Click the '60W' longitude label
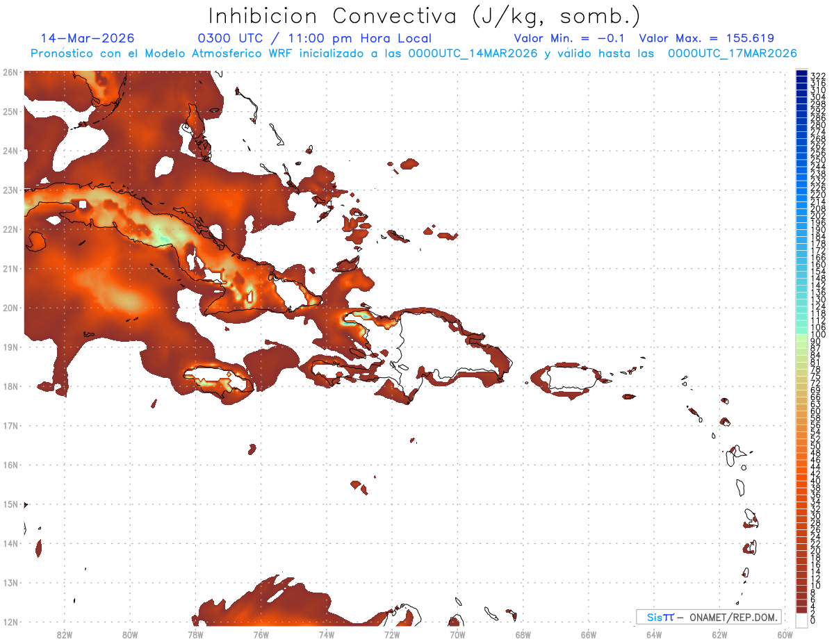The width and height of the screenshot is (834, 644). (x=785, y=634)
